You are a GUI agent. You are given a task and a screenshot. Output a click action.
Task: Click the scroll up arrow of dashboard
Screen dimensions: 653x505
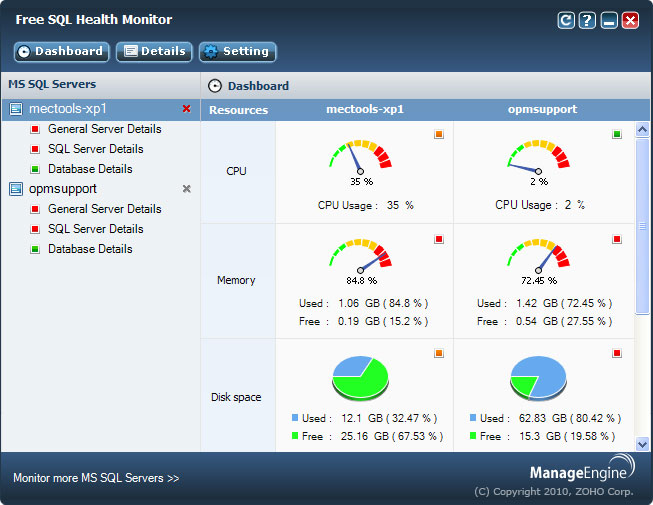point(642,129)
